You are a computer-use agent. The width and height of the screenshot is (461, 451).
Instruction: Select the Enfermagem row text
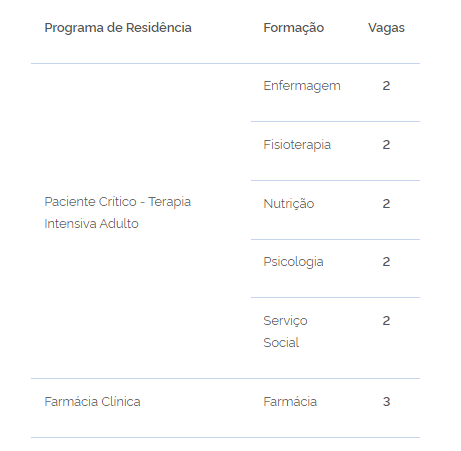pos(302,86)
